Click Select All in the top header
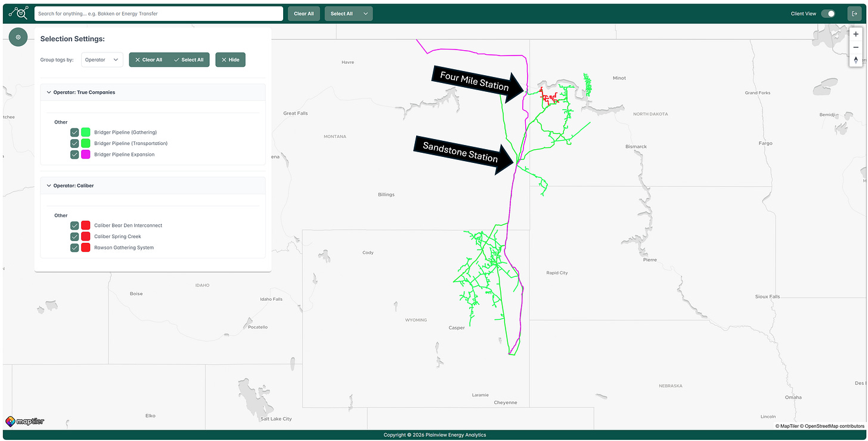868x441 pixels. point(342,14)
